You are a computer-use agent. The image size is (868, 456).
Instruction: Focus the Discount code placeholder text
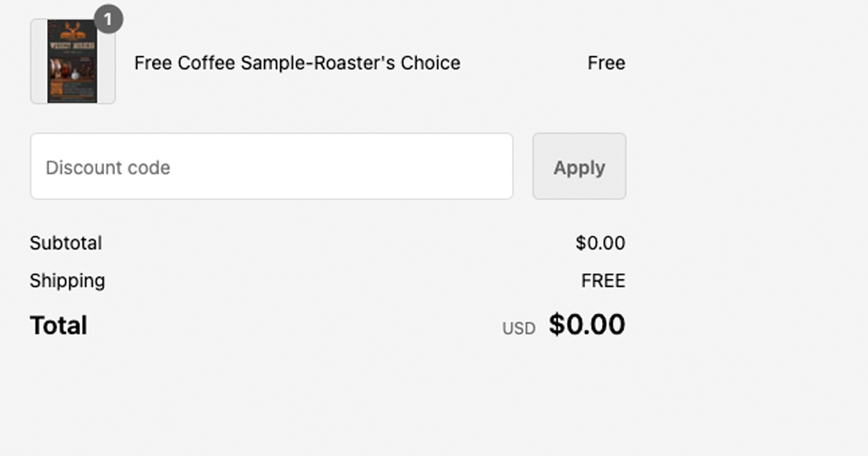[x=109, y=166]
